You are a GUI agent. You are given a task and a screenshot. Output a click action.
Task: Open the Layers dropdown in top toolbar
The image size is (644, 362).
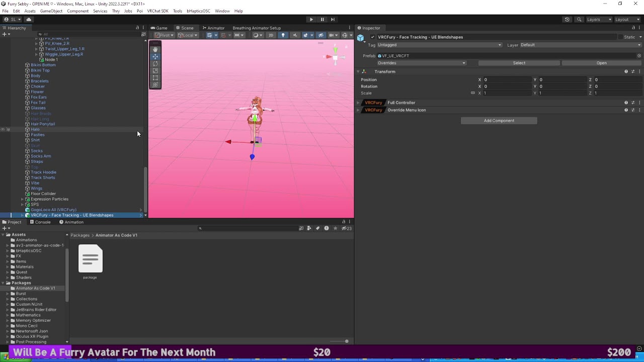tap(599, 20)
